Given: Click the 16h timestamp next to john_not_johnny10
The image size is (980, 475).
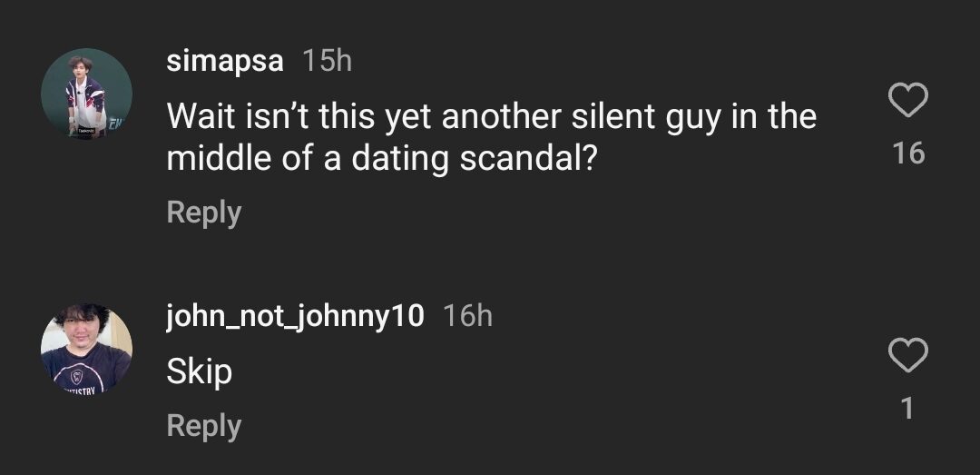Looking at the screenshot, I should 467,316.
